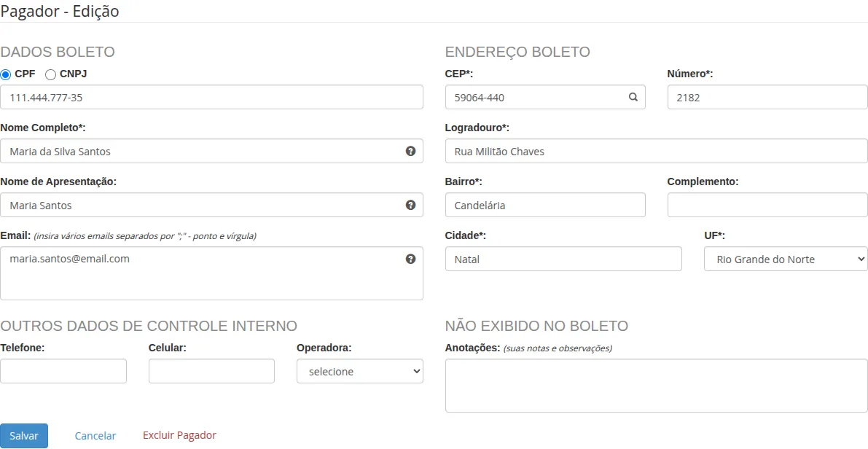Click the CEP search magnifier icon
868x449 pixels.
click(631, 97)
